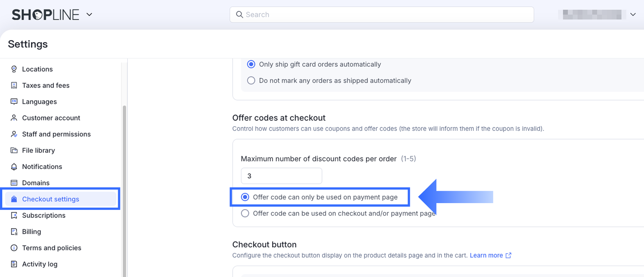Click the Domains icon in sidebar
The height and width of the screenshot is (277, 644).
[x=14, y=183]
